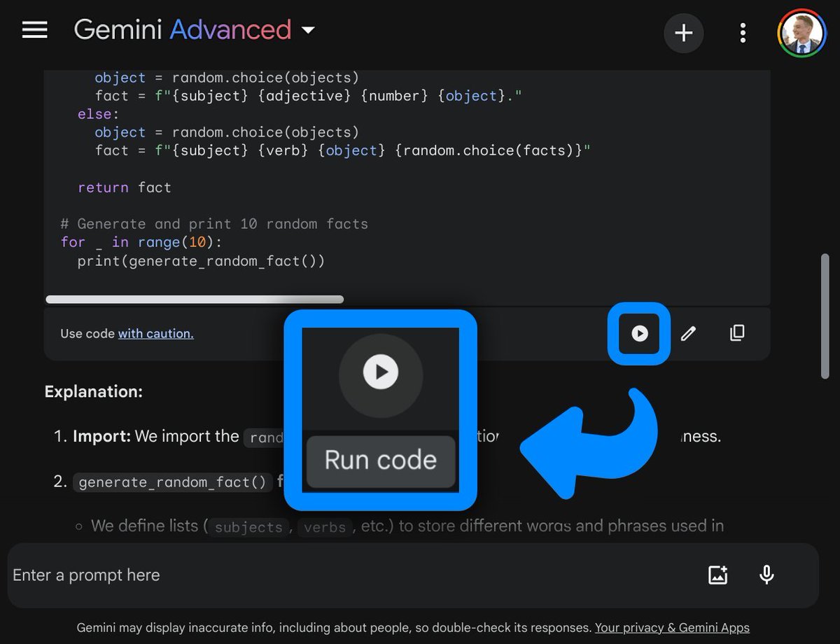The width and height of the screenshot is (840, 644).
Task: Select the Run code tooltip label
Action: (x=380, y=460)
